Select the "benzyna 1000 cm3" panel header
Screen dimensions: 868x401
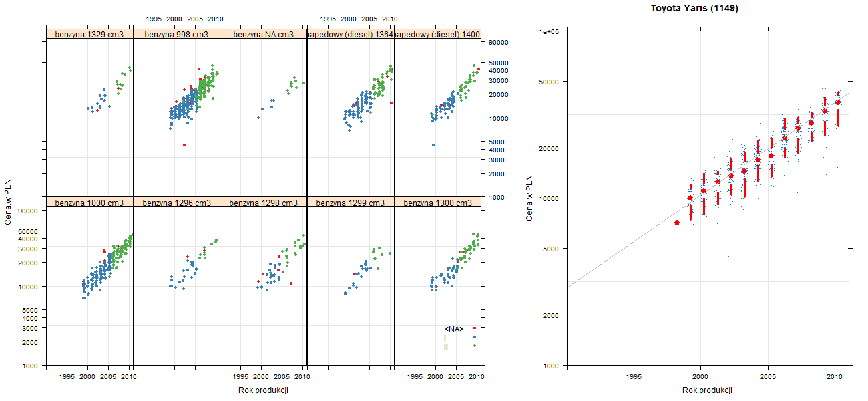[x=89, y=202]
